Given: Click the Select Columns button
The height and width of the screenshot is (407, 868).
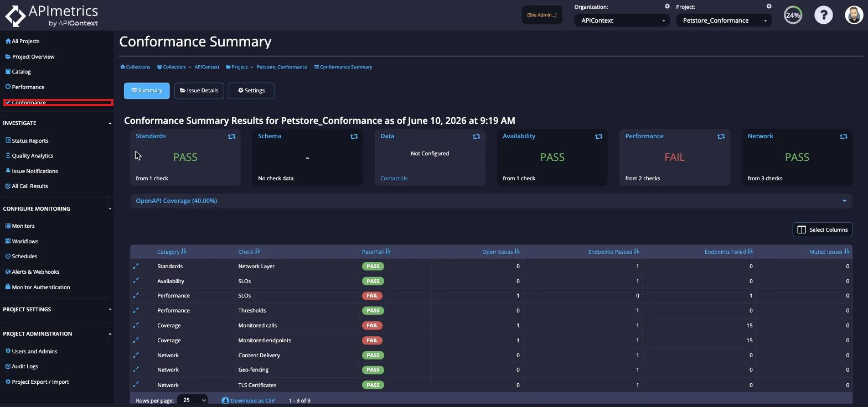Looking at the screenshot, I should pyautogui.click(x=823, y=229).
